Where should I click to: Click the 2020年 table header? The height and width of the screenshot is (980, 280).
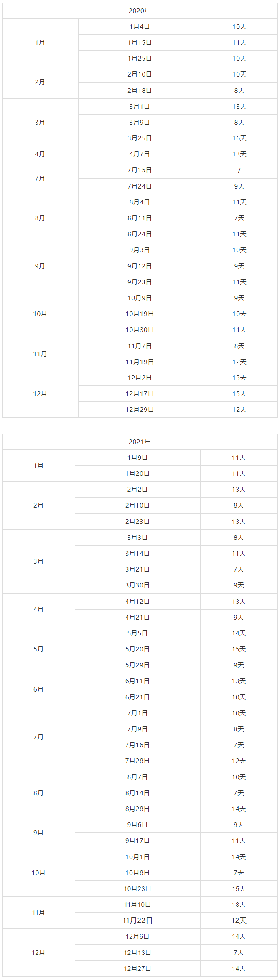tap(140, 11)
